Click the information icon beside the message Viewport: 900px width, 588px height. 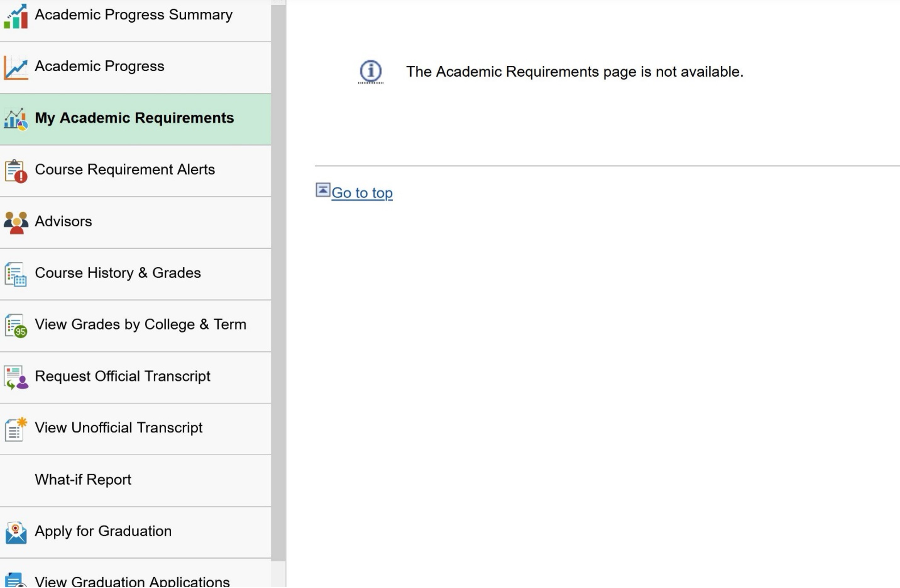coord(371,71)
